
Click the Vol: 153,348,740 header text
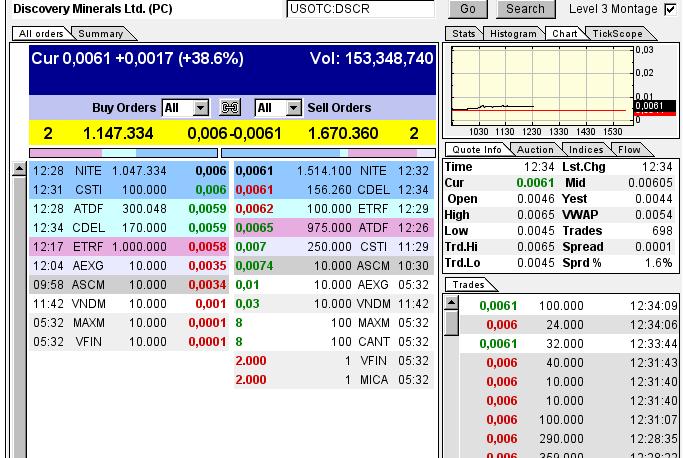[372, 58]
